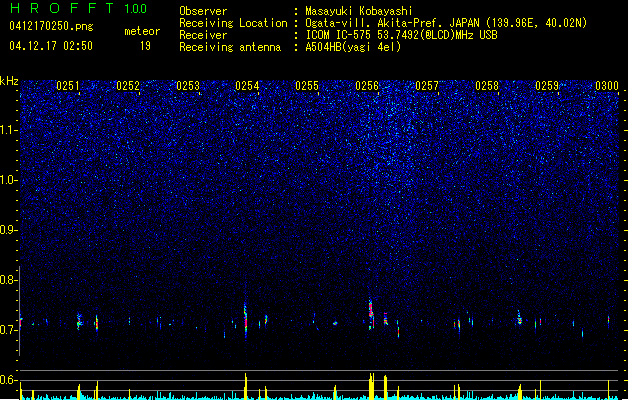Click the 1.0 kHz axis label

9,180
